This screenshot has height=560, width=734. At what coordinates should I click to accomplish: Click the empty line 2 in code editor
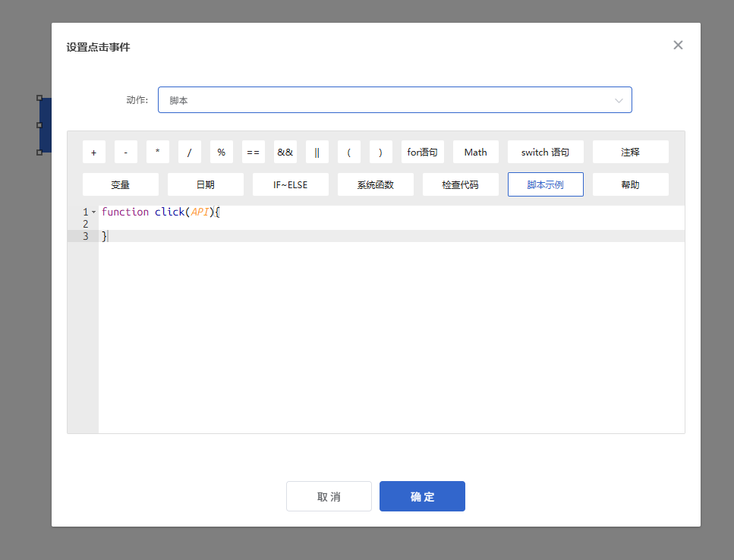point(380,224)
